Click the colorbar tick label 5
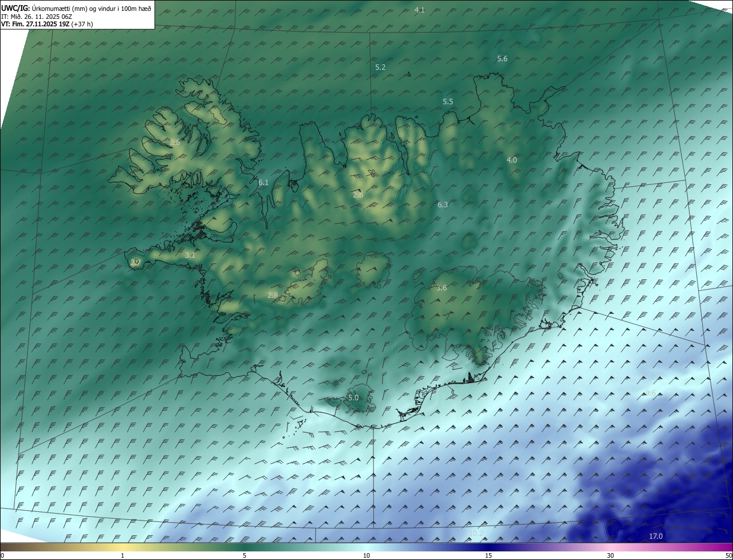Image resolution: width=733 pixels, height=560 pixels. [245, 556]
